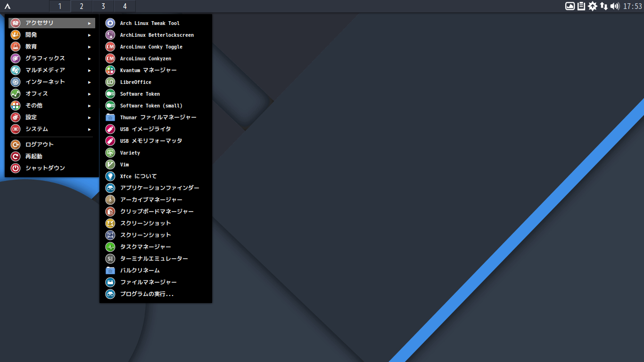644x362 pixels.
Task: Click USB イメージライタ icon
Action: tap(110, 129)
